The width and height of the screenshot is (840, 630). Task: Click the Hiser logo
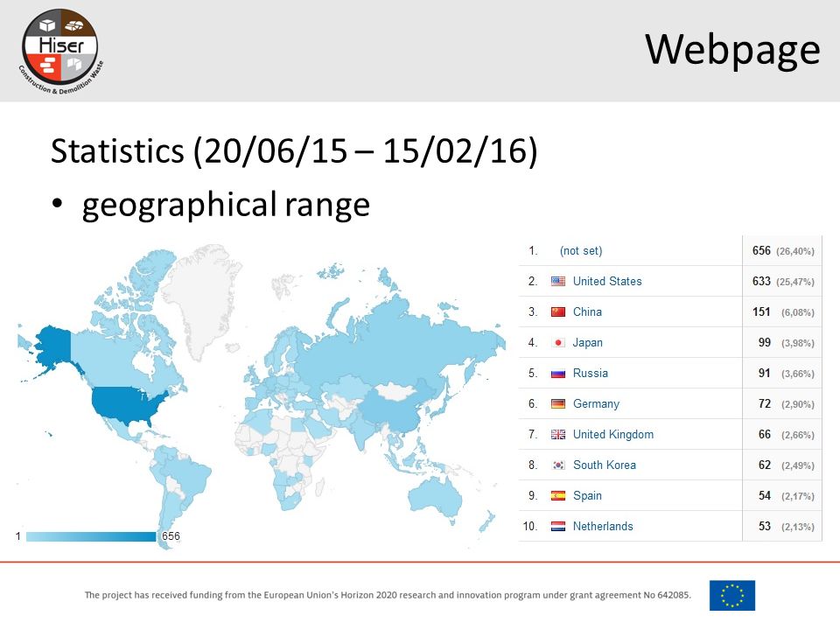60,51
